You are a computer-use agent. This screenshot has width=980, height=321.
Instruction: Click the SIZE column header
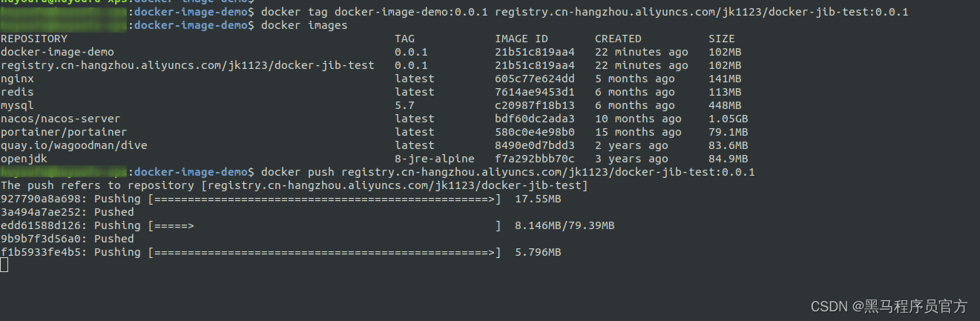point(722,39)
